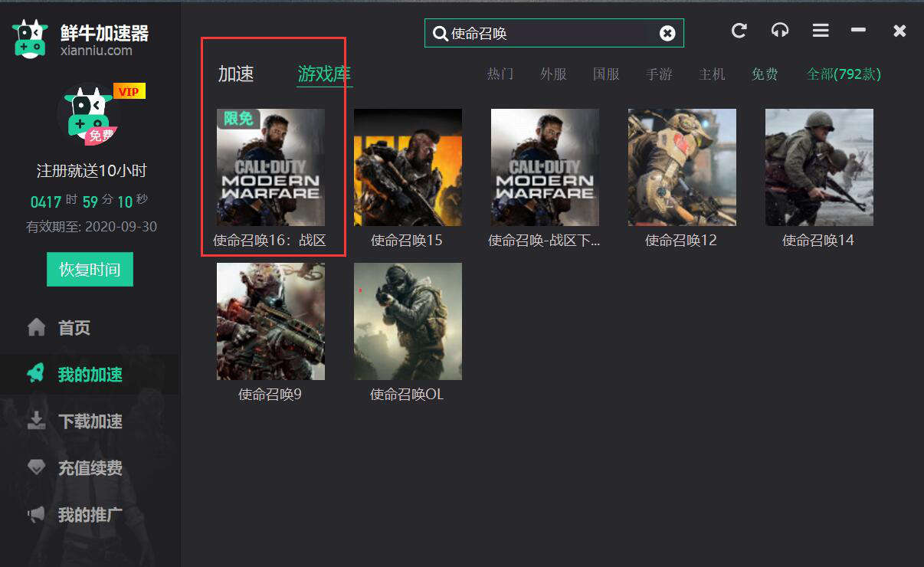This screenshot has height=567, width=924.
Task: Switch to the 游戏库 tab
Action: coord(324,74)
